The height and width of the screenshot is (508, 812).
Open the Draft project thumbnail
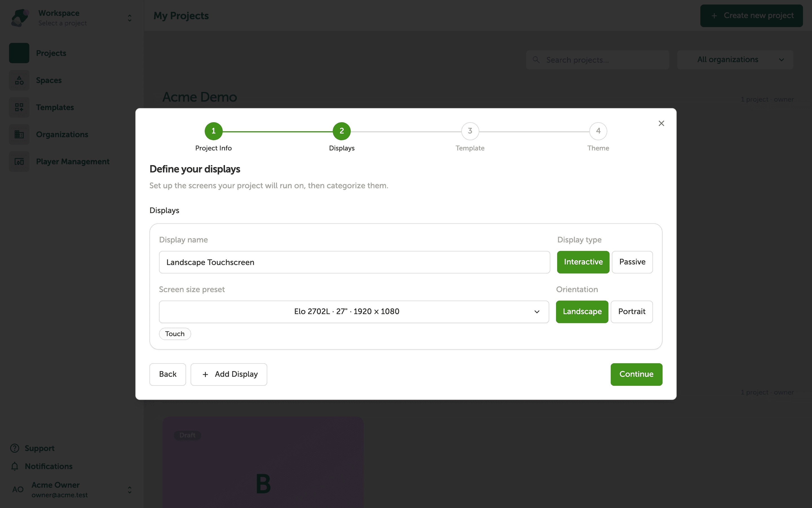coord(263,462)
